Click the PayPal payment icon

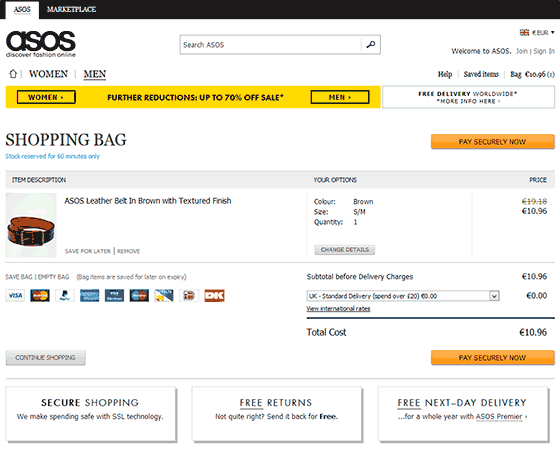point(65,296)
